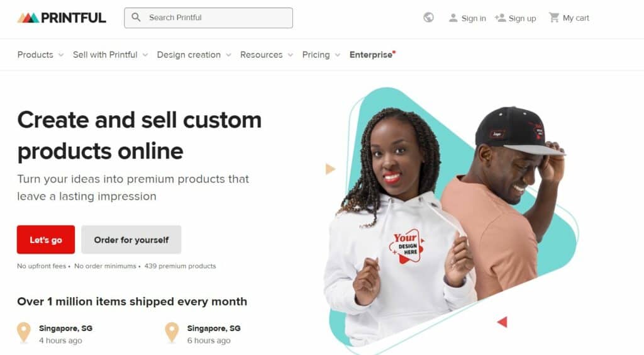Viewport: 644px width, 355px height.
Task: Click the first Singapore location pin icon
Action: (24, 332)
